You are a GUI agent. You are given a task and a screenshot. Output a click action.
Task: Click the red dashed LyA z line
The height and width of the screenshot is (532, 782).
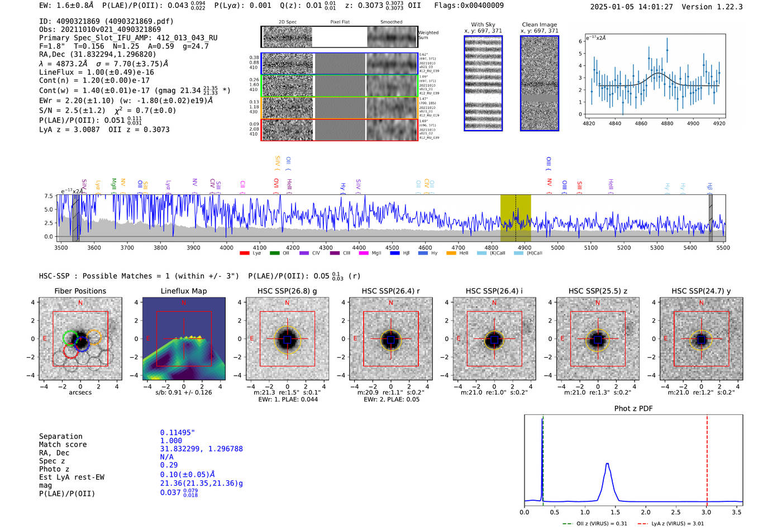(707, 458)
